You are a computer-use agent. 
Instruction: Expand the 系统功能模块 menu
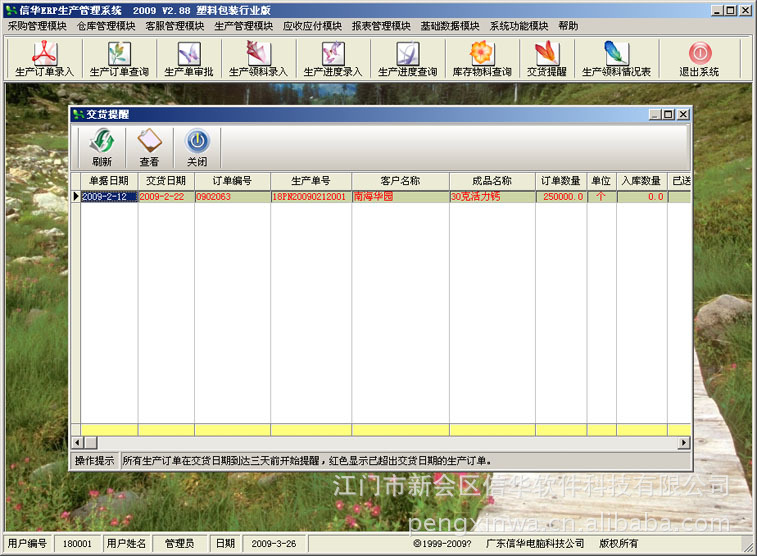click(519, 26)
